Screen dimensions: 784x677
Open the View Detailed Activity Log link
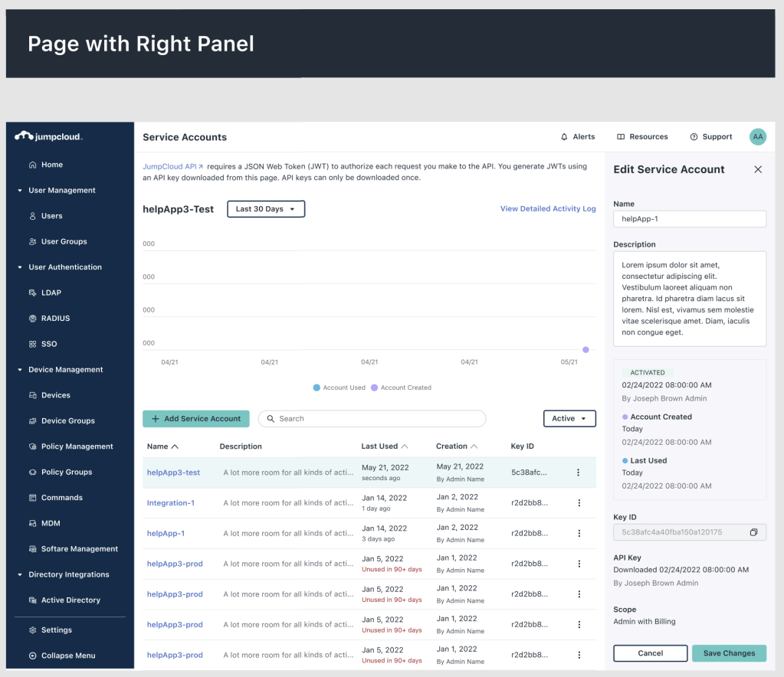pyautogui.click(x=547, y=209)
